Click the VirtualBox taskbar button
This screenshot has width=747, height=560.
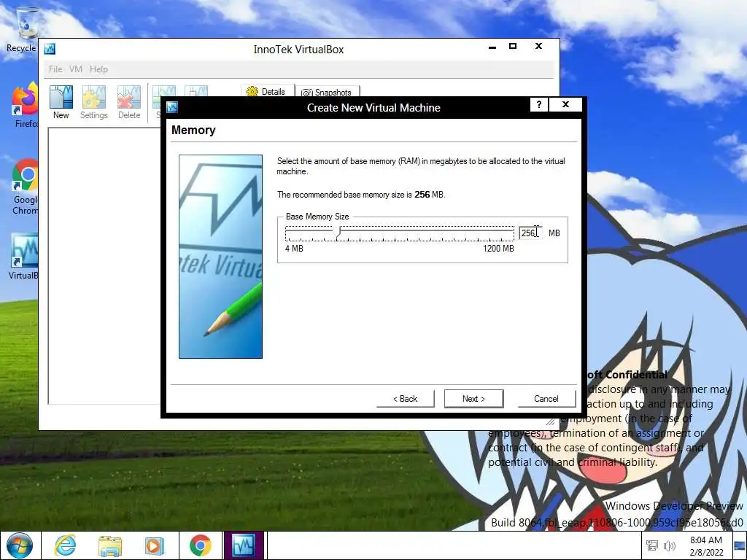pyautogui.click(x=244, y=545)
